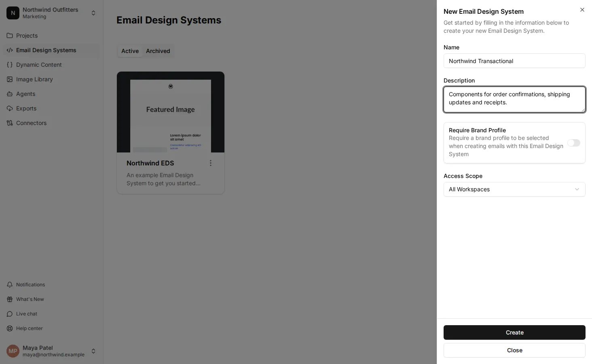Image resolution: width=592 pixels, height=364 pixels.
Task: Open Help center via the lifebuoy icon
Action: pos(10,328)
